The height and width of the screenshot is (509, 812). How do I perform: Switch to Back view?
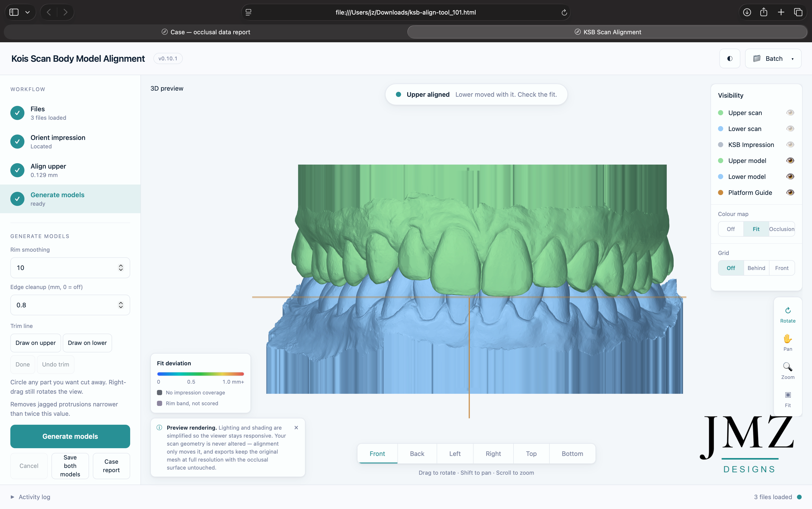tap(417, 453)
